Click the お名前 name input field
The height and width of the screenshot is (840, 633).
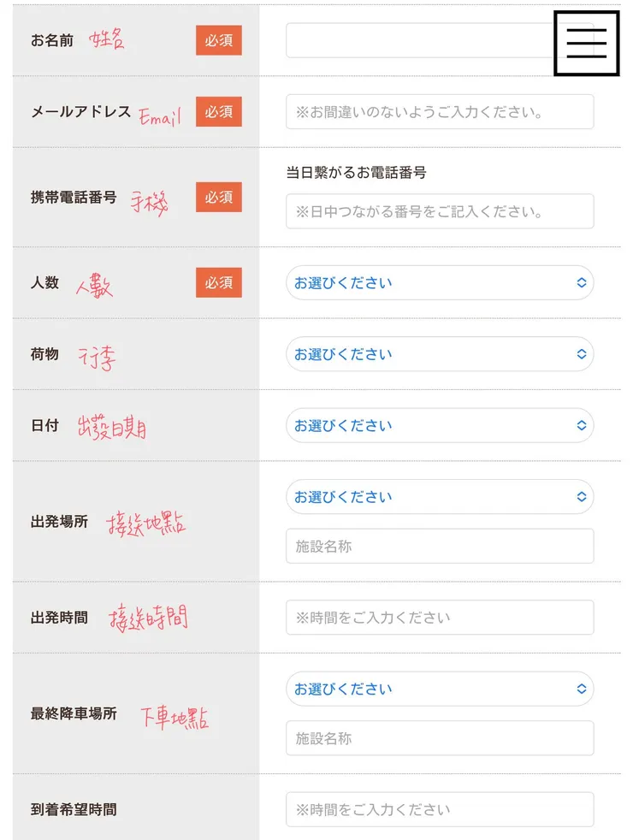click(419, 40)
